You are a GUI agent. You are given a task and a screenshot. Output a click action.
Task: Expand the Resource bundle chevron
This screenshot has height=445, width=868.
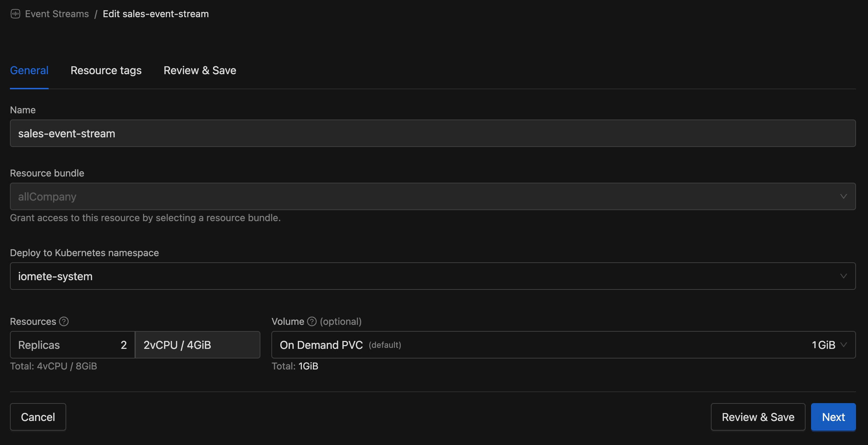click(x=844, y=196)
